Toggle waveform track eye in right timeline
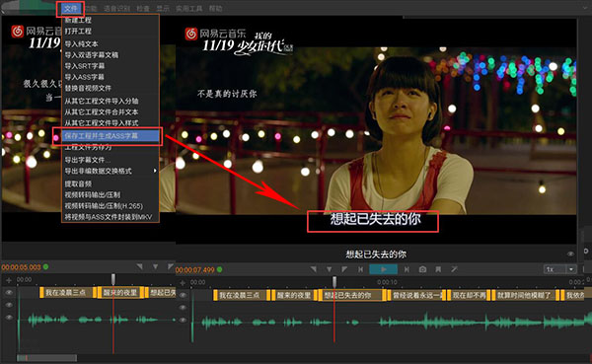The width and height of the screenshot is (592, 364). (x=183, y=320)
